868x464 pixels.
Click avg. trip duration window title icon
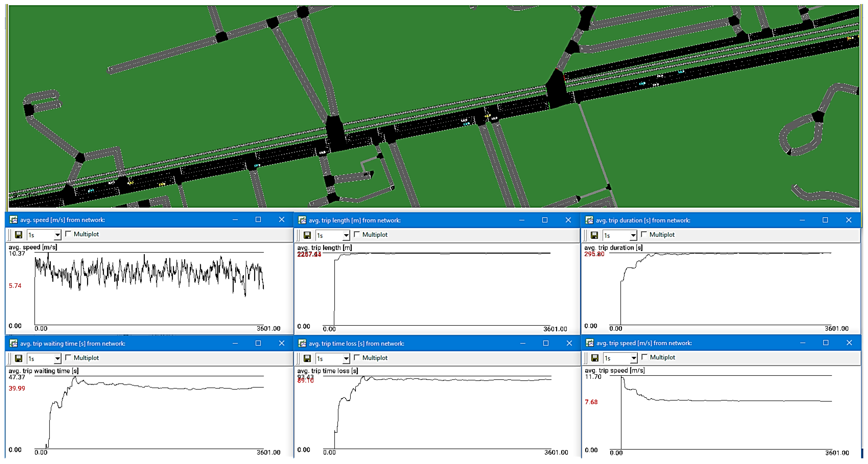tap(589, 220)
